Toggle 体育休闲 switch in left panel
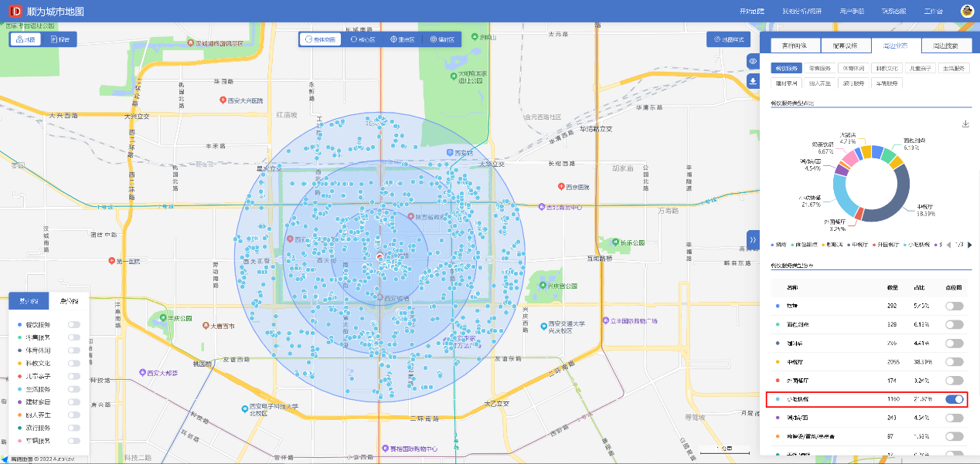The height and width of the screenshot is (464, 980). click(x=74, y=351)
